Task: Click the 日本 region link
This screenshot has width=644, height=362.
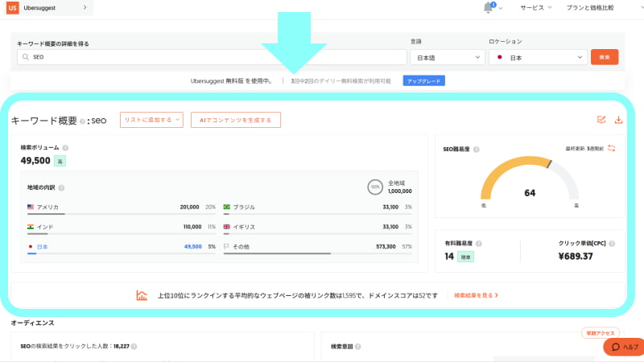Action: click(43, 247)
